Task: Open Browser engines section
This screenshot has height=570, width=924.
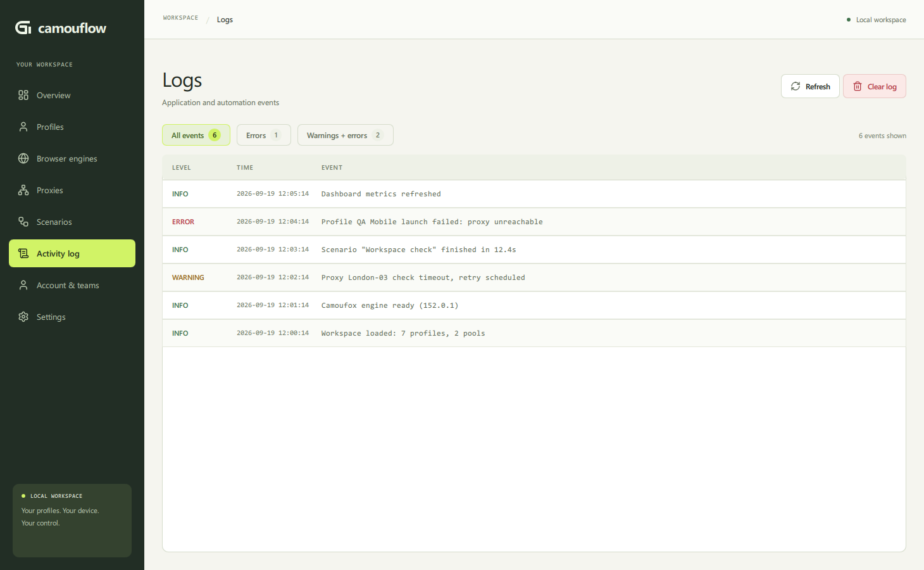Action: [72, 158]
